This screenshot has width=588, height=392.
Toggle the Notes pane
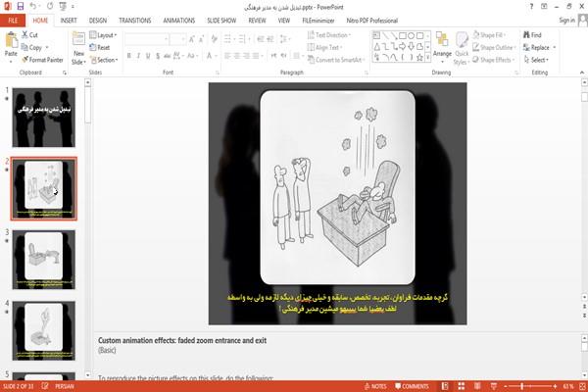point(375,386)
